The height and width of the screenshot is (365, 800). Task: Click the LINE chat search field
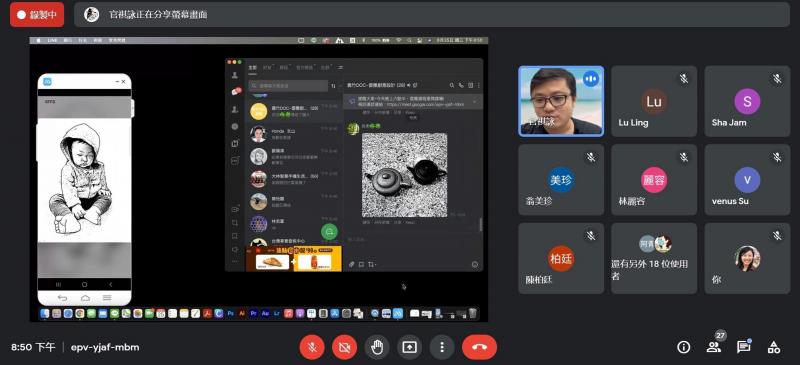click(x=288, y=86)
